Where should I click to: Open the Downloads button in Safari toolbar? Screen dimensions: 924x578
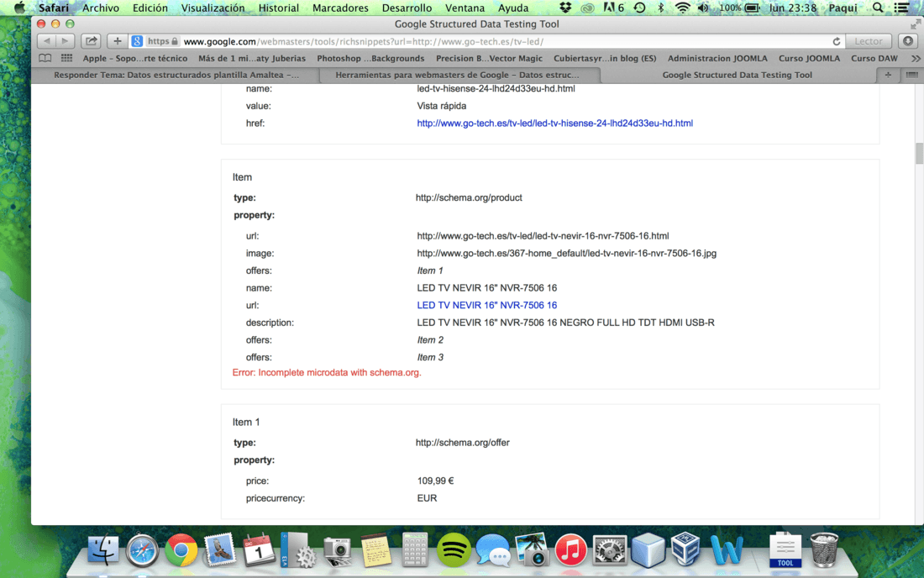point(908,41)
